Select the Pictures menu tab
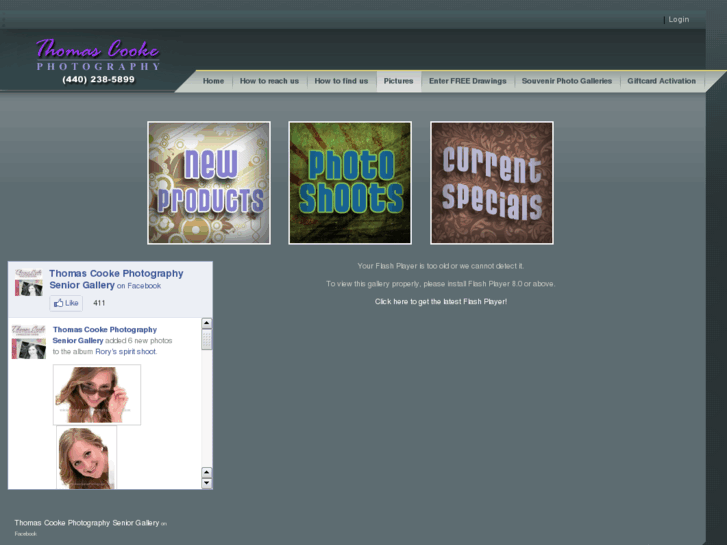 click(398, 81)
